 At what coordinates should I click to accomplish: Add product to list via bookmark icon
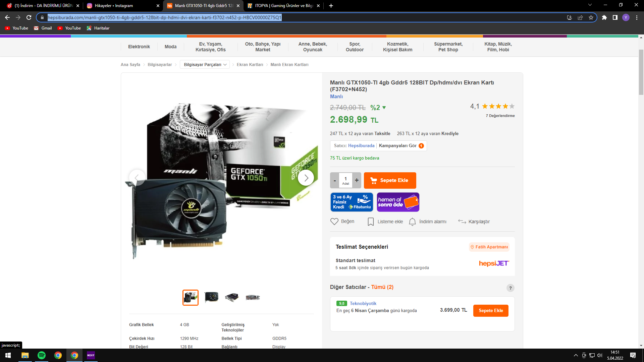[371, 222]
